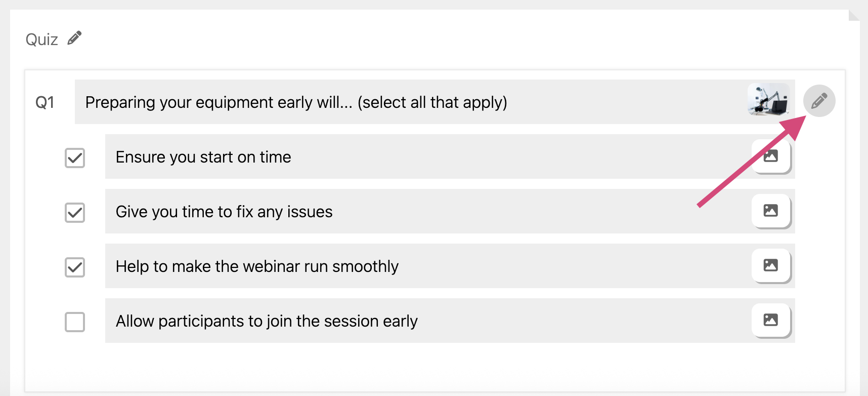The height and width of the screenshot is (396, 868).
Task: Add image to "Ensure you start on time" answer
Action: click(770, 156)
